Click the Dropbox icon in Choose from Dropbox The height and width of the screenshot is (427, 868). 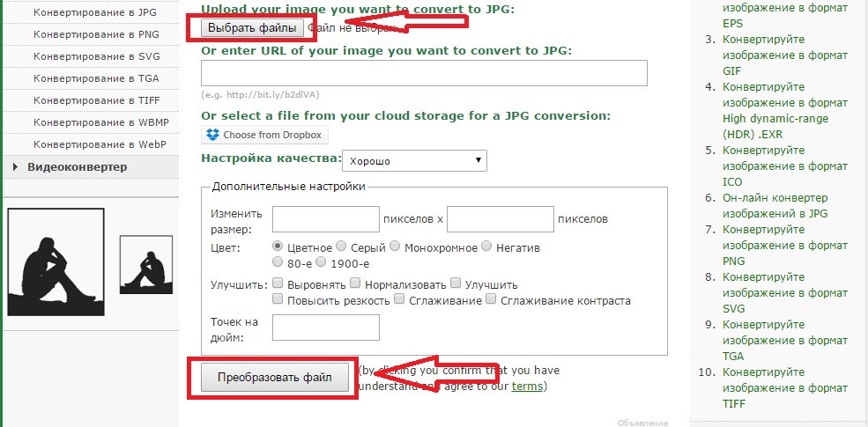click(211, 135)
